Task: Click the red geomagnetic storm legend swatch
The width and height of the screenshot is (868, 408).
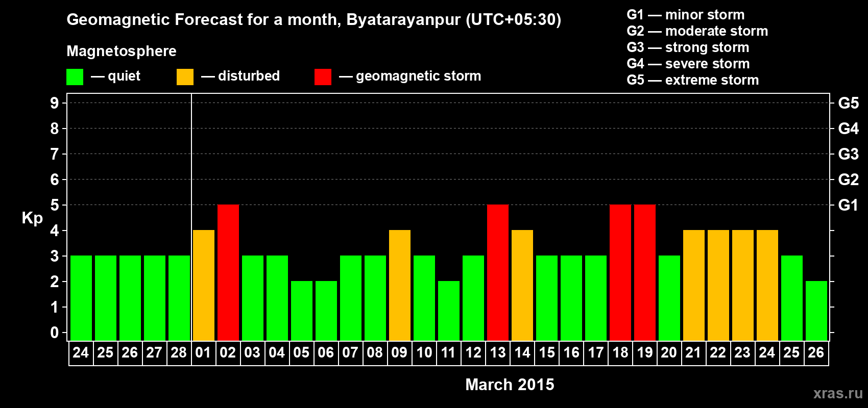Action: 323,77
